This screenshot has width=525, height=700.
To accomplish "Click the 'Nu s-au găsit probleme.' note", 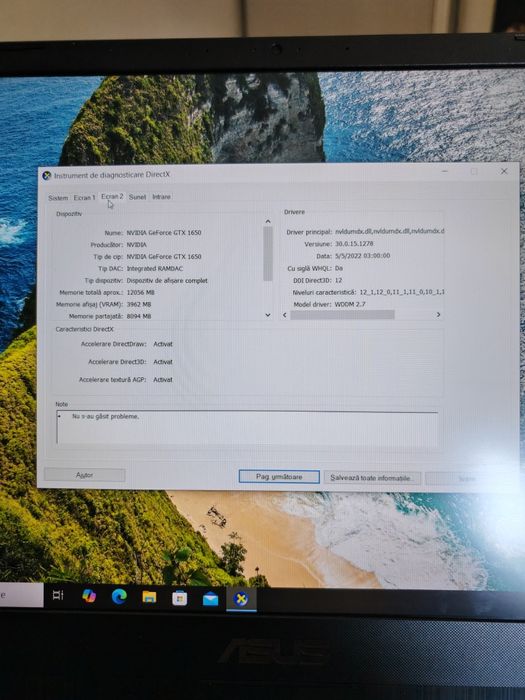I will 106,417.
